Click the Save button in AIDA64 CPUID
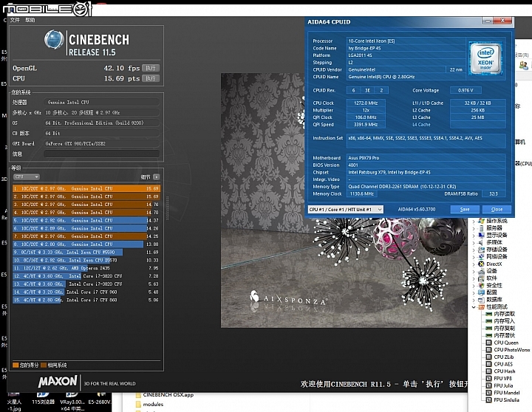 pos(465,210)
